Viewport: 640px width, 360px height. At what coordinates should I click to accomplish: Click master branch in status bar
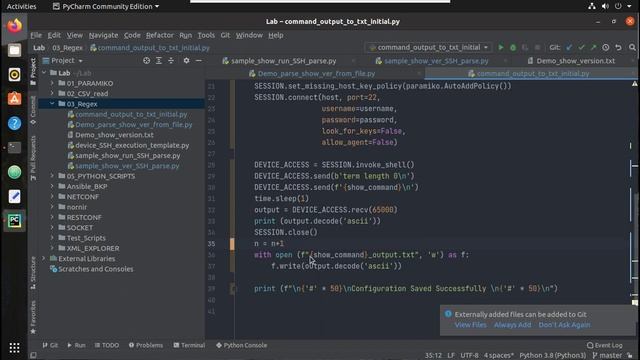pos(607,356)
